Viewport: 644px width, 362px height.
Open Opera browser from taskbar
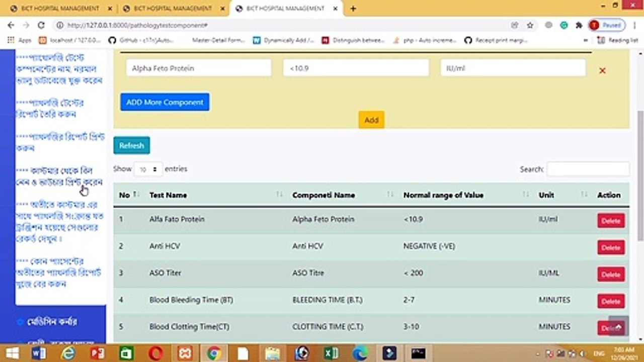coord(155,353)
